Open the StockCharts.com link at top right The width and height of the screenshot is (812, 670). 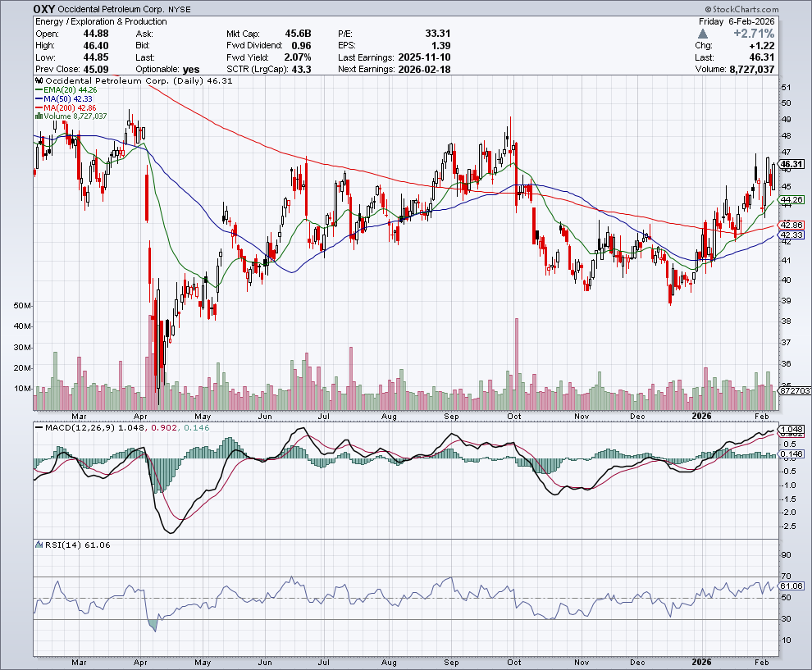[x=746, y=10]
